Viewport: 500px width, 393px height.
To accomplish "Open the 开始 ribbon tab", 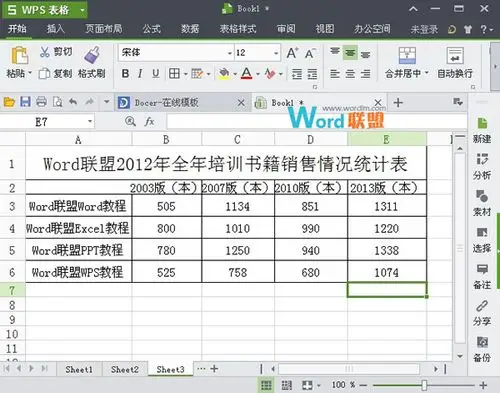I will [17, 29].
